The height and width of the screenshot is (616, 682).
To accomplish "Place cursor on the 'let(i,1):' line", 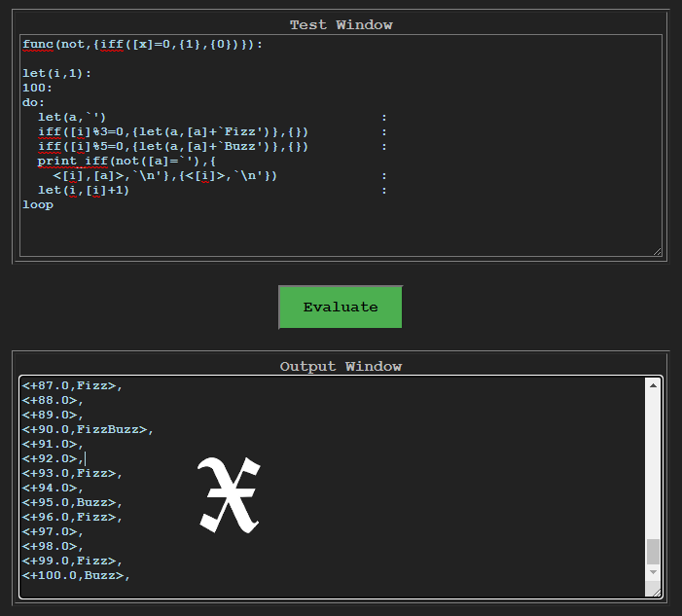I will pyautogui.click(x=56, y=73).
